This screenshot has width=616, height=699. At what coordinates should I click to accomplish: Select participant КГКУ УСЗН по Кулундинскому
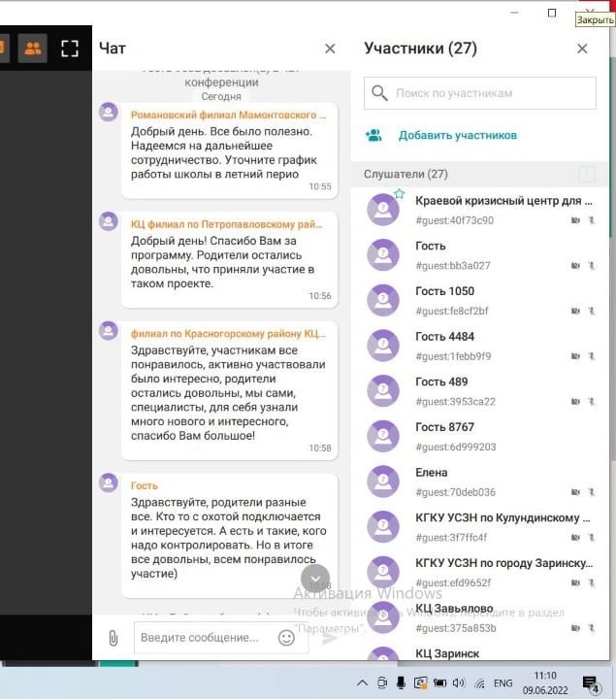[x=480, y=527]
